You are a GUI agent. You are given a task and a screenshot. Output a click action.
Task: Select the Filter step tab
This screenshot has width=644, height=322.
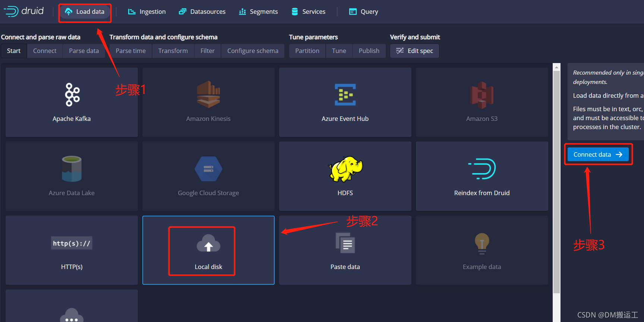click(x=208, y=51)
